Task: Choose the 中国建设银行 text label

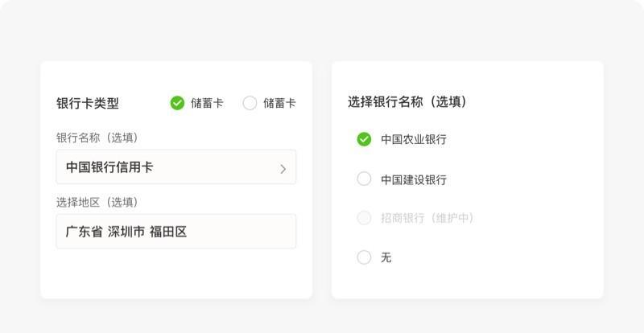Action: (x=414, y=179)
